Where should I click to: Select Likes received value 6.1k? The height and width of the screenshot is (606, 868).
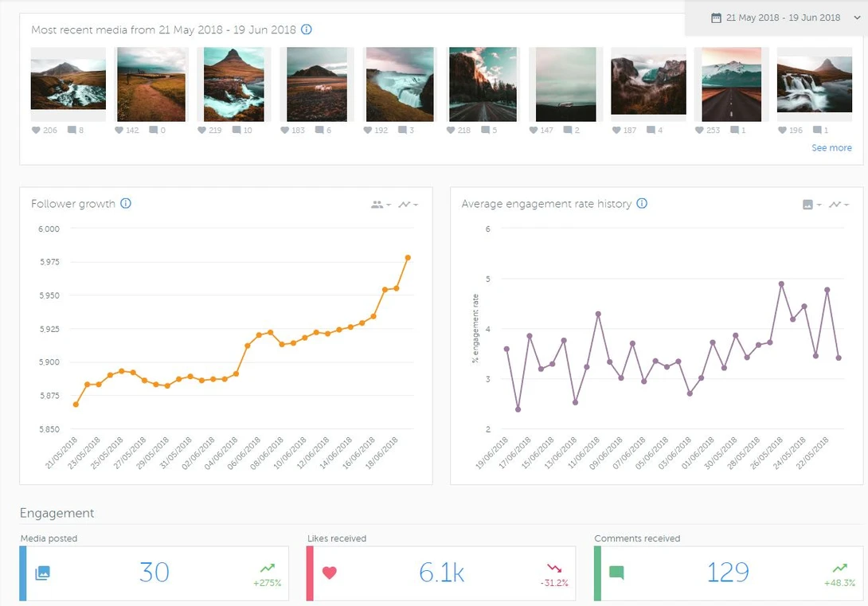point(441,573)
